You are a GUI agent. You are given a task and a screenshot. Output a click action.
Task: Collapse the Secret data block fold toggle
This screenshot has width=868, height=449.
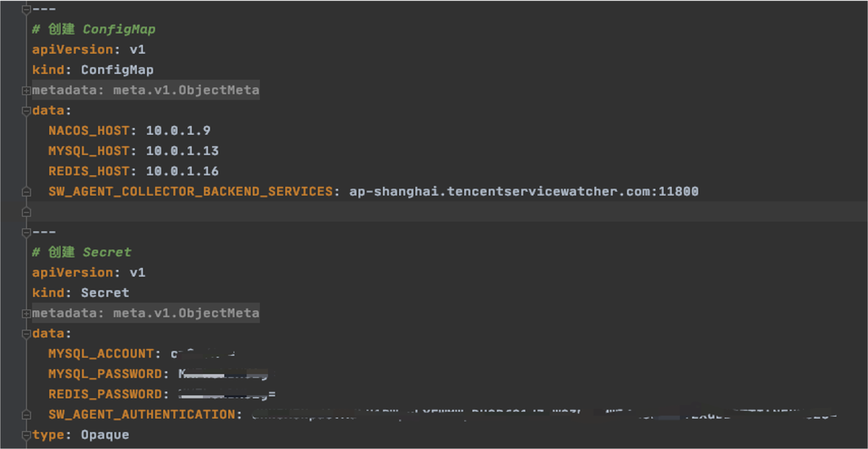26,334
